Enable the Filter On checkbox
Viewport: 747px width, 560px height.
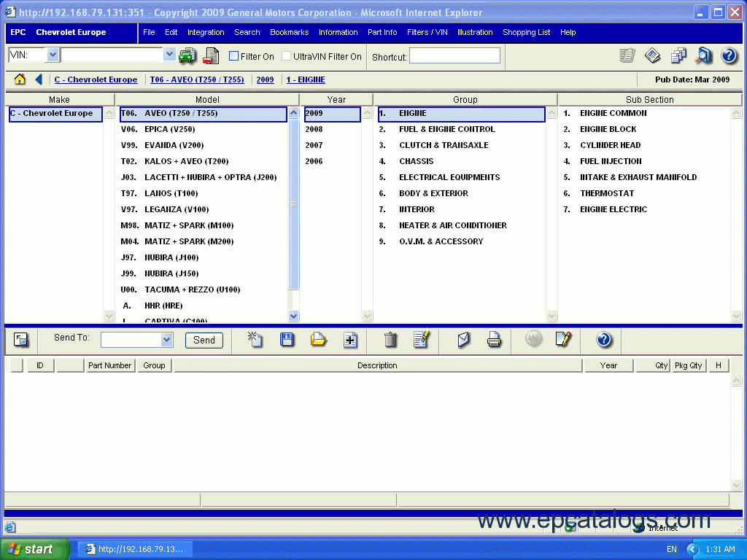tap(233, 56)
